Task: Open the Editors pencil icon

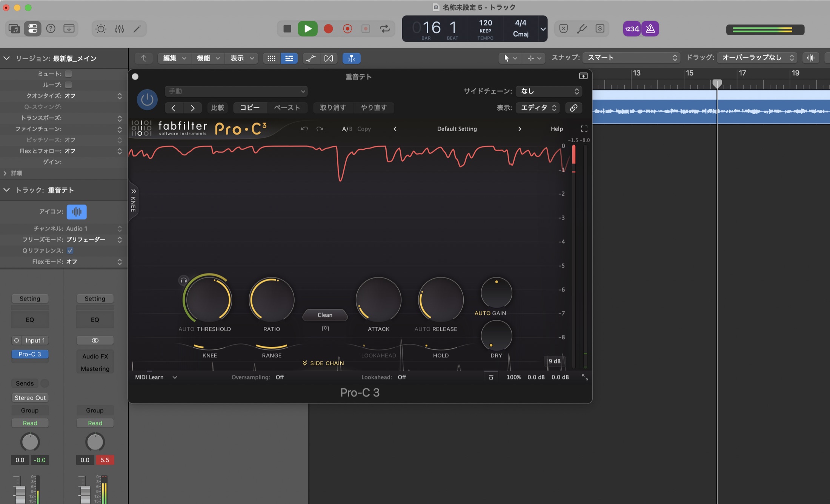Action: (x=137, y=29)
